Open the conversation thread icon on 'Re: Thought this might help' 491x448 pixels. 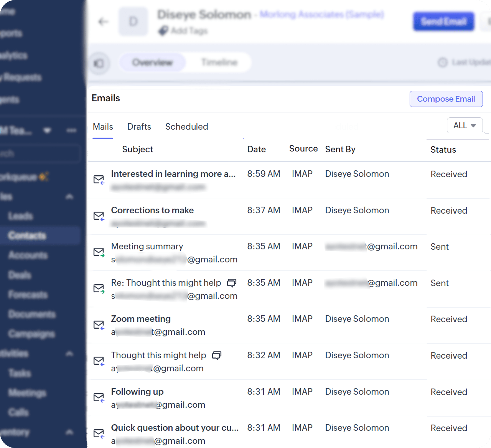tap(232, 283)
